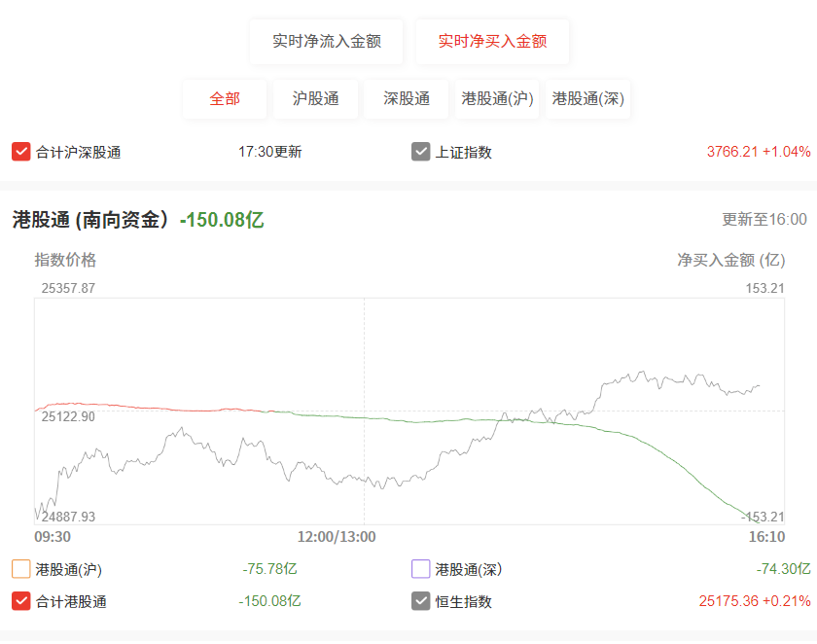Switch to 实时净流入金额 tab
Screen dimensions: 817x644
coord(326,42)
